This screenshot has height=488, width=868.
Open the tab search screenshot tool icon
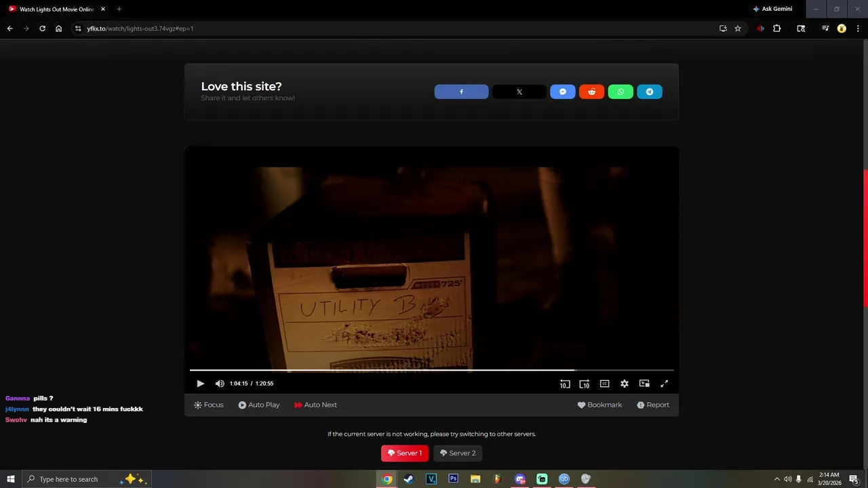click(801, 28)
